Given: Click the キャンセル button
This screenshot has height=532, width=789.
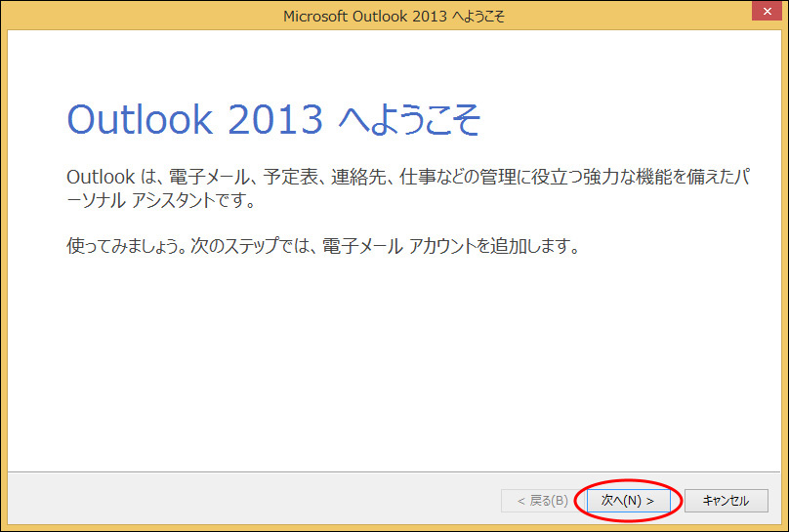Looking at the screenshot, I should 727,501.
